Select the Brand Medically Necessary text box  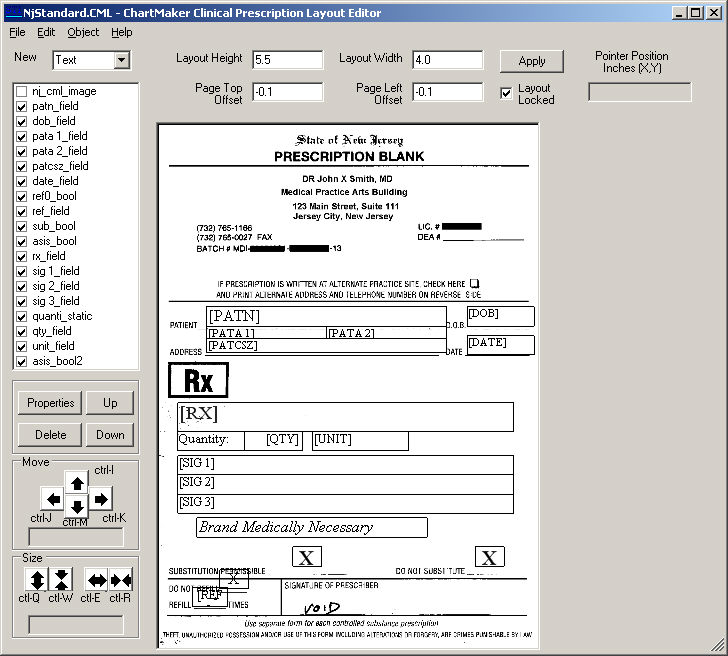[x=312, y=527]
